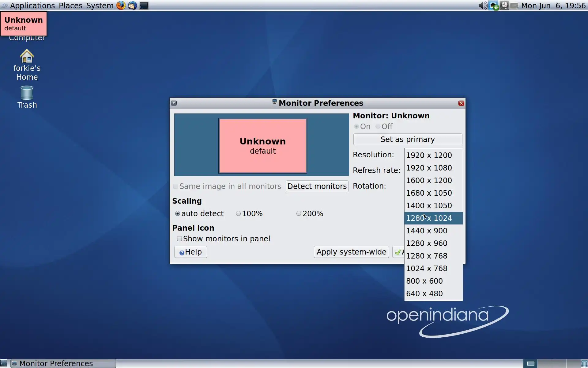The width and height of the screenshot is (588, 368).
Task: Click the Detect monitors button
Action: coord(317,186)
